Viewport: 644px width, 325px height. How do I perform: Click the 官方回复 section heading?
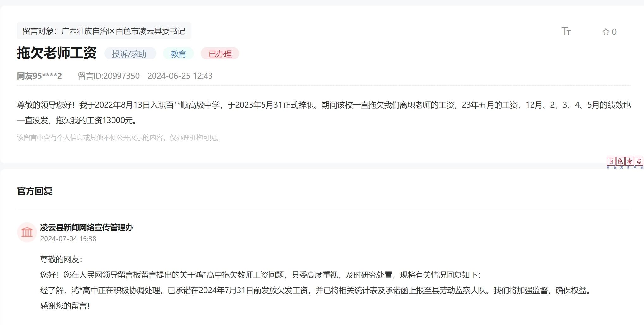tap(35, 191)
